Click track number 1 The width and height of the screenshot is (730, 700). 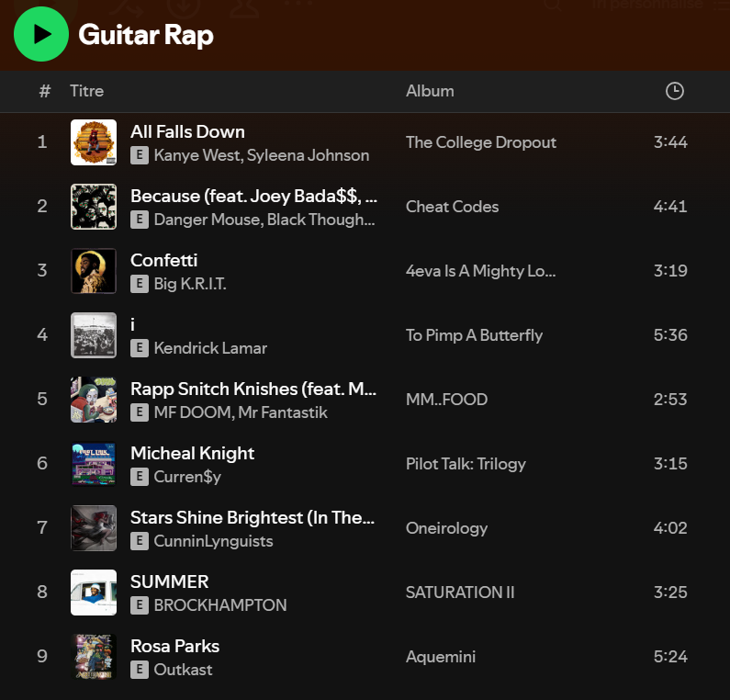(42, 142)
